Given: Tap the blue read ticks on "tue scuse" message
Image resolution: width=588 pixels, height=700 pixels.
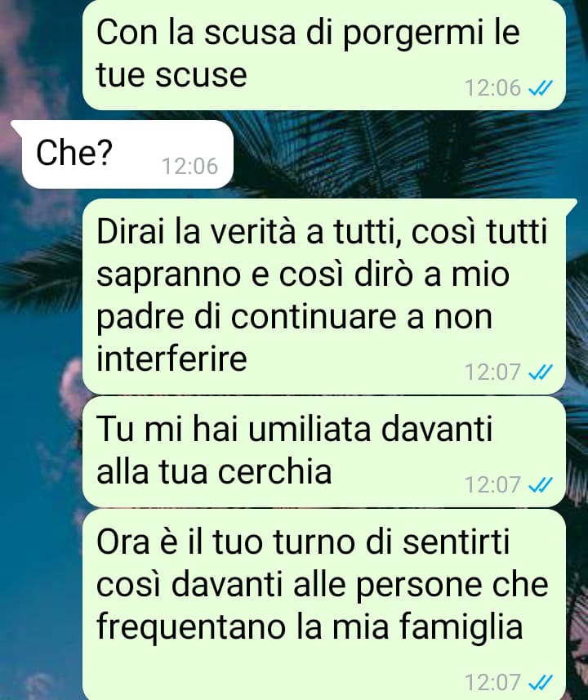Looking at the screenshot, I should pyautogui.click(x=541, y=88).
